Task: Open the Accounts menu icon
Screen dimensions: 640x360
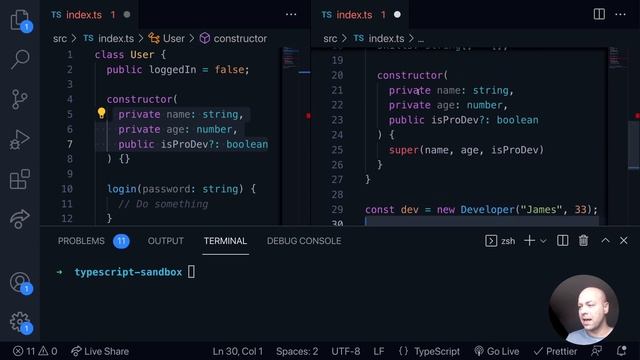Action: [20, 282]
